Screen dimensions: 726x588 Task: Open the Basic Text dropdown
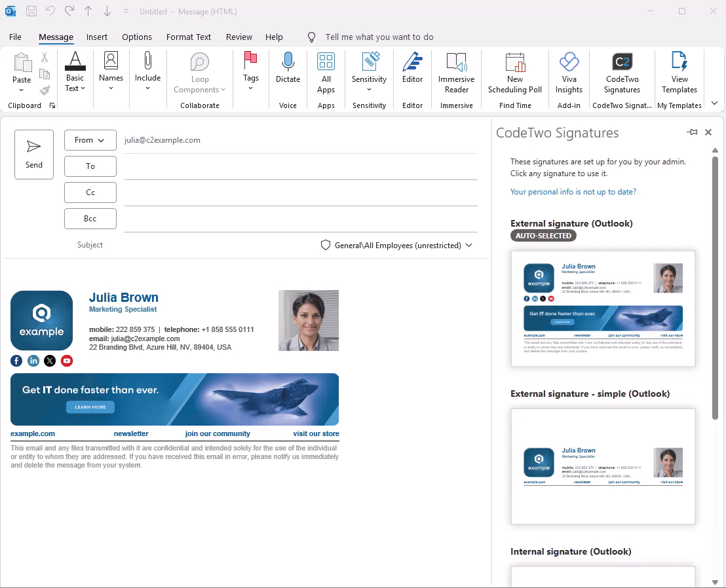[75, 72]
